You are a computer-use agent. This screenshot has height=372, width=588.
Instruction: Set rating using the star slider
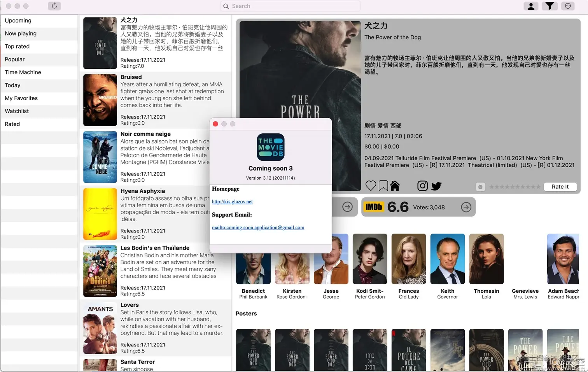click(514, 187)
